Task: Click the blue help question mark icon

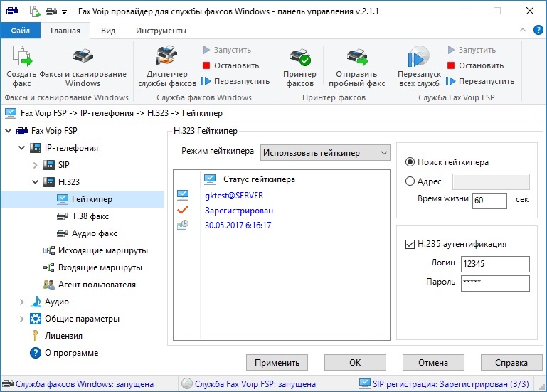Action: (x=538, y=30)
